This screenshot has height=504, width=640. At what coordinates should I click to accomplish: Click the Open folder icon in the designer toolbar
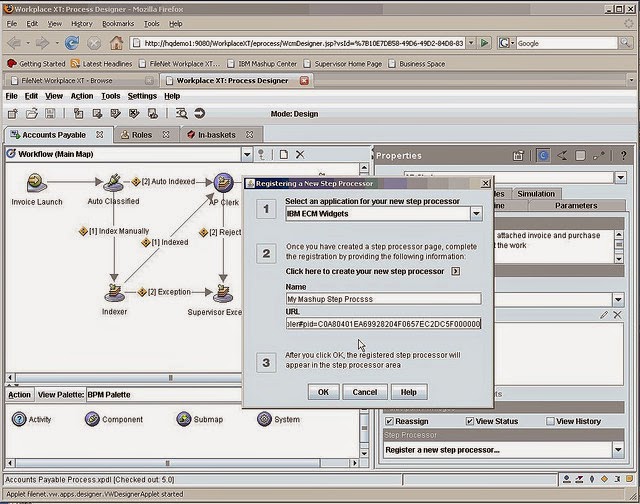pos(31,114)
